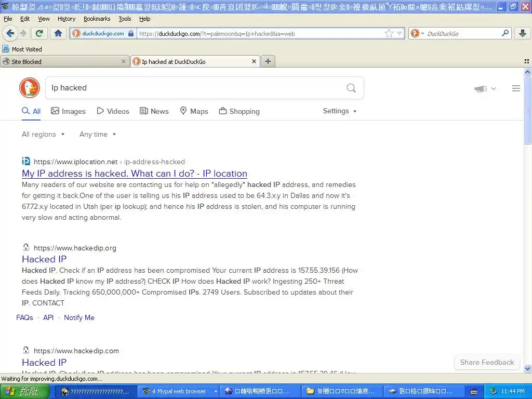Expand the All regions filter
Screen dimensions: 532x399
[43, 134]
